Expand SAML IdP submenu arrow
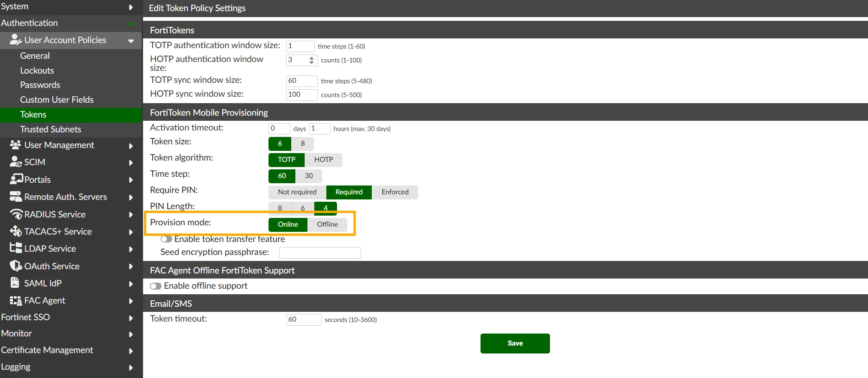 (131, 284)
